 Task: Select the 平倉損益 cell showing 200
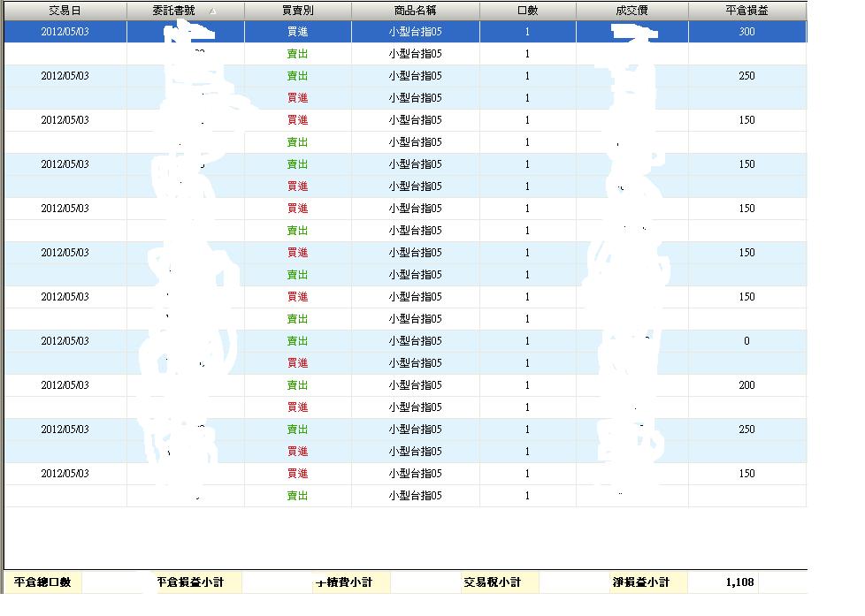747,385
